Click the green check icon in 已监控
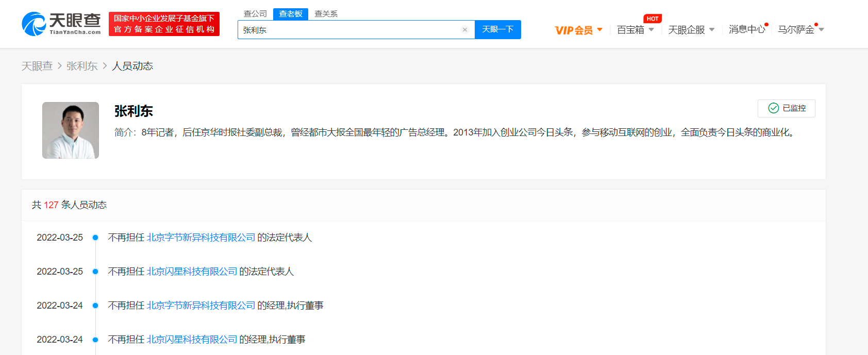 (x=773, y=108)
